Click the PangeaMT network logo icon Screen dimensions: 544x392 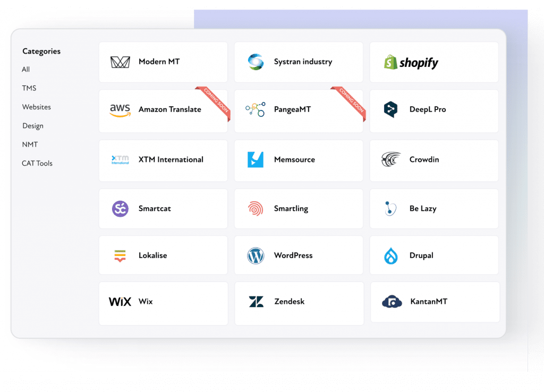coord(256,109)
